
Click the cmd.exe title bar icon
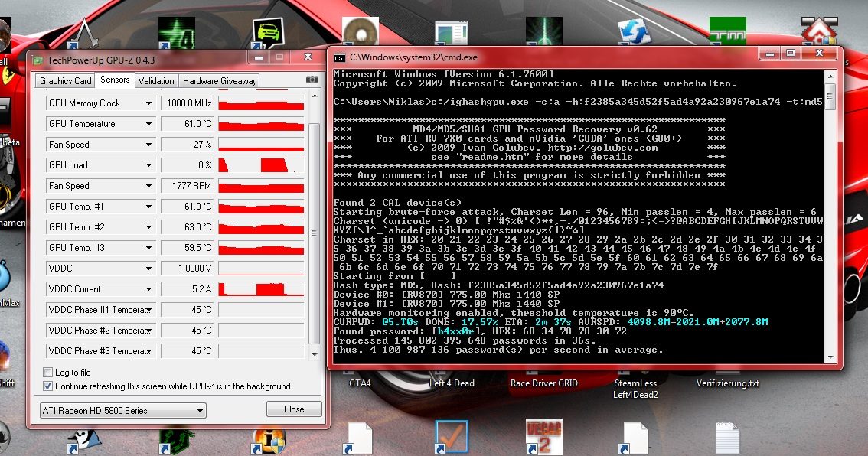[339, 57]
